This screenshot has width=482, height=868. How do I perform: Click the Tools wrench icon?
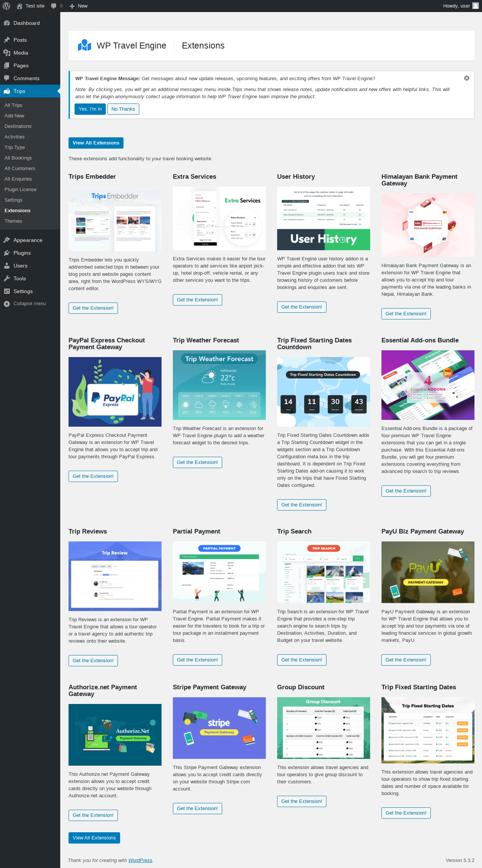tap(7, 278)
